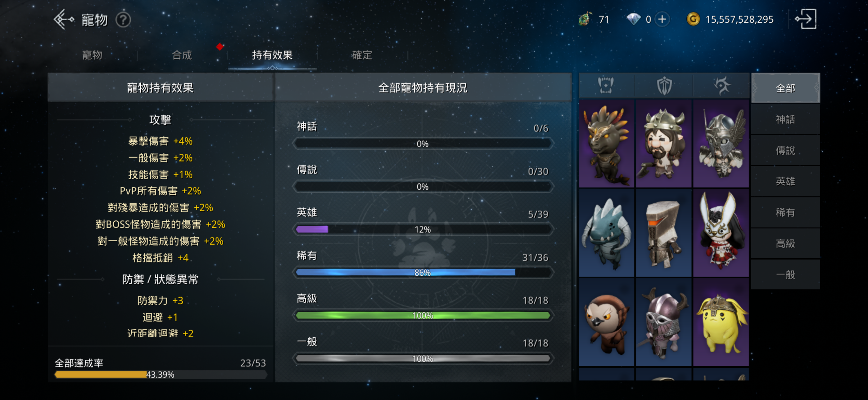Open the help question mark icon
868x400 pixels.
(123, 20)
